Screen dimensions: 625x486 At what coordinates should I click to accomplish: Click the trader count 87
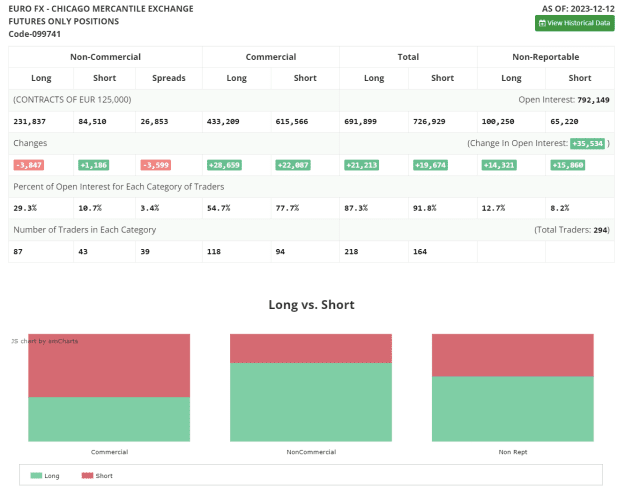pos(18,252)
